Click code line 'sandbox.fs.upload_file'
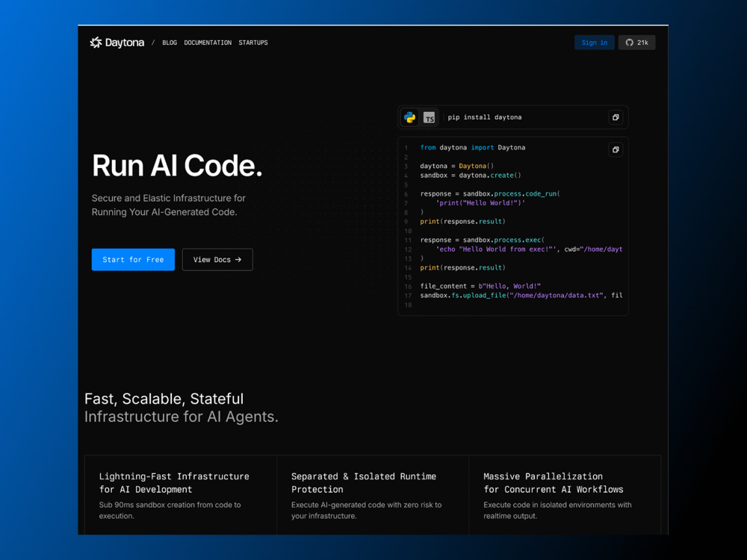 click(521, 296)
